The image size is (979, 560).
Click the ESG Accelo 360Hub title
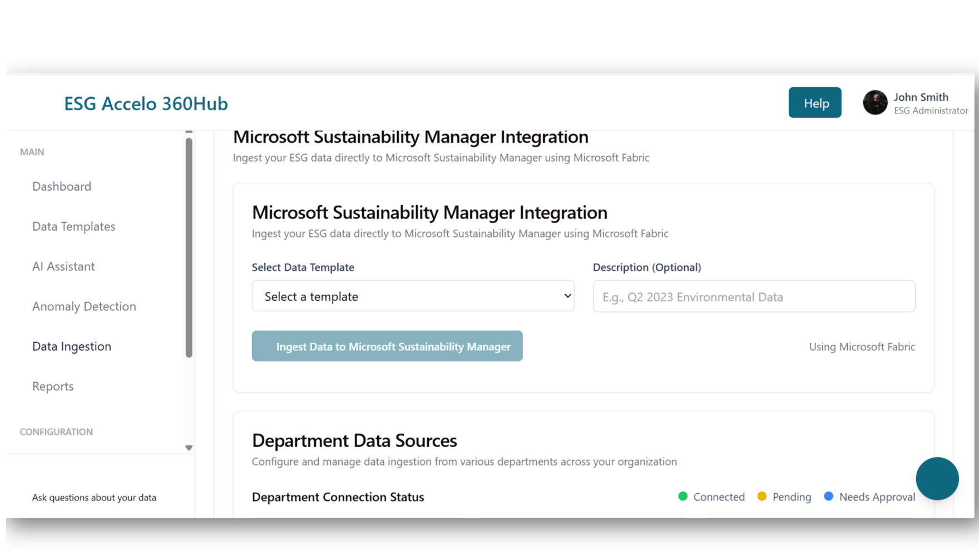[x=146, y=103]
